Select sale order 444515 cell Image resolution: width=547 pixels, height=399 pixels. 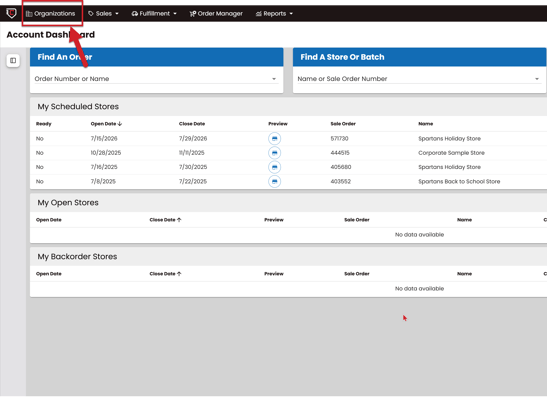click(x=340, y=153)
